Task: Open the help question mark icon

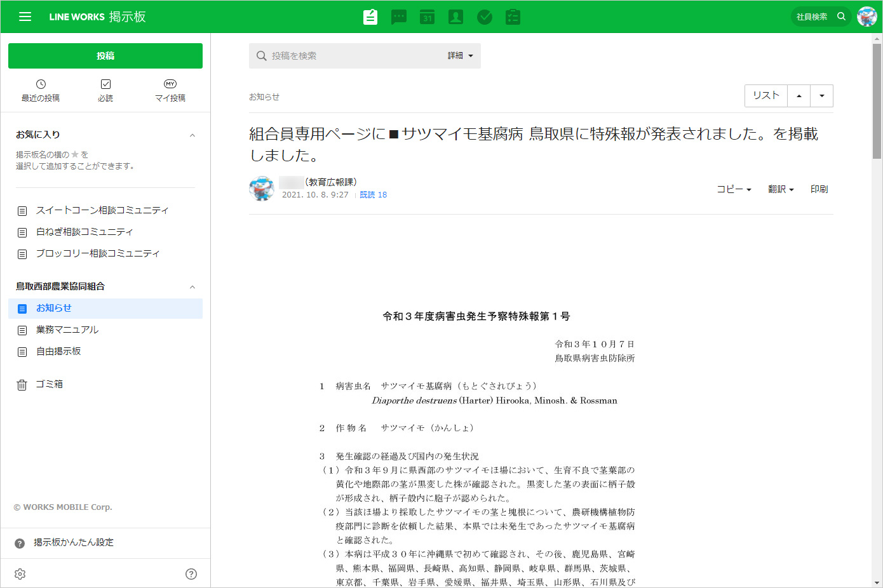Action: [x=191, y=574]
